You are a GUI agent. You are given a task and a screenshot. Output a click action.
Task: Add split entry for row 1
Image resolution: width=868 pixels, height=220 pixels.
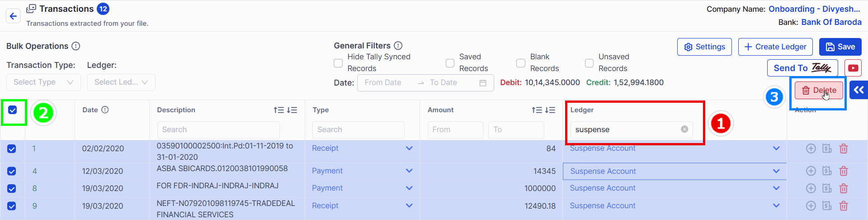click(x=811, y=148)
